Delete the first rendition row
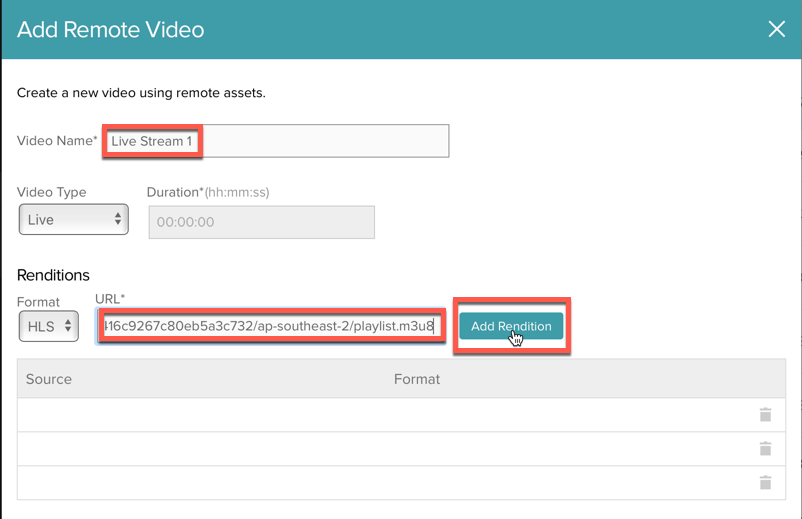 [765, 415]
